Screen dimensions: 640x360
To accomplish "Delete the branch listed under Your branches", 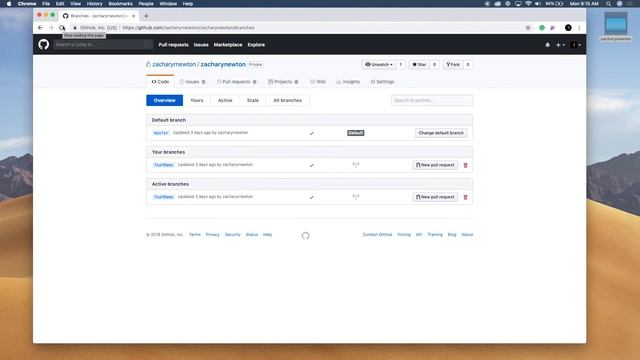I will tap(465, 165).
